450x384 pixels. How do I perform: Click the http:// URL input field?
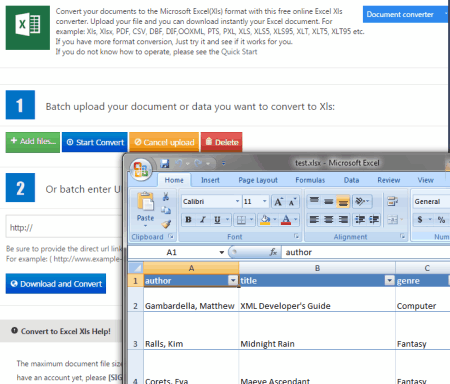click(x=64, y=227)
